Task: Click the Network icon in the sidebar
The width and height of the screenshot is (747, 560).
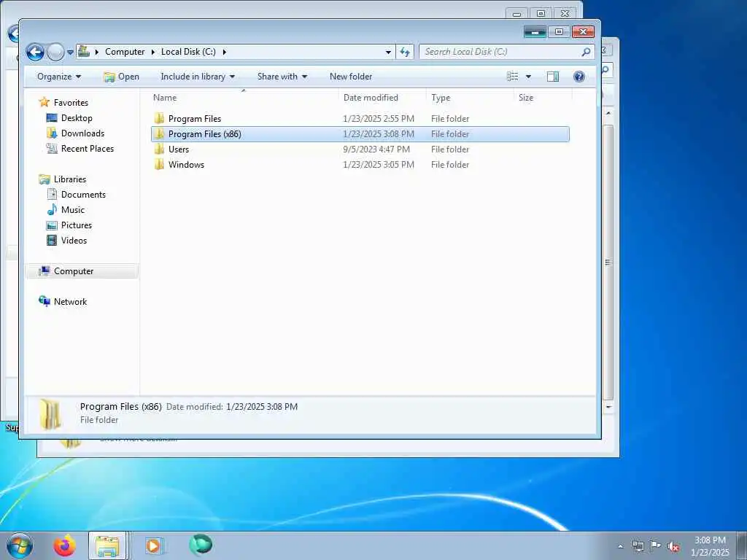Action: pyautogui.click(x=44, y=301)
